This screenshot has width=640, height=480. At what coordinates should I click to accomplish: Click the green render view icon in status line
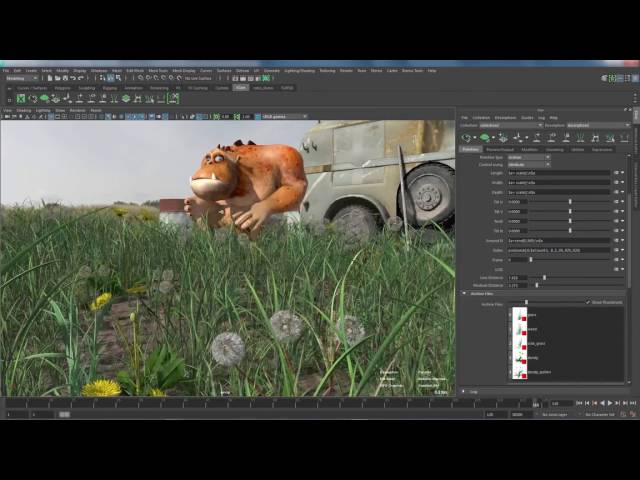click(266, 78)
